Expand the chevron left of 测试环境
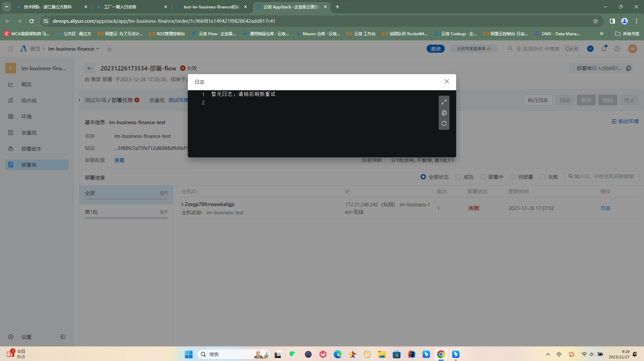 click(79, 100)
